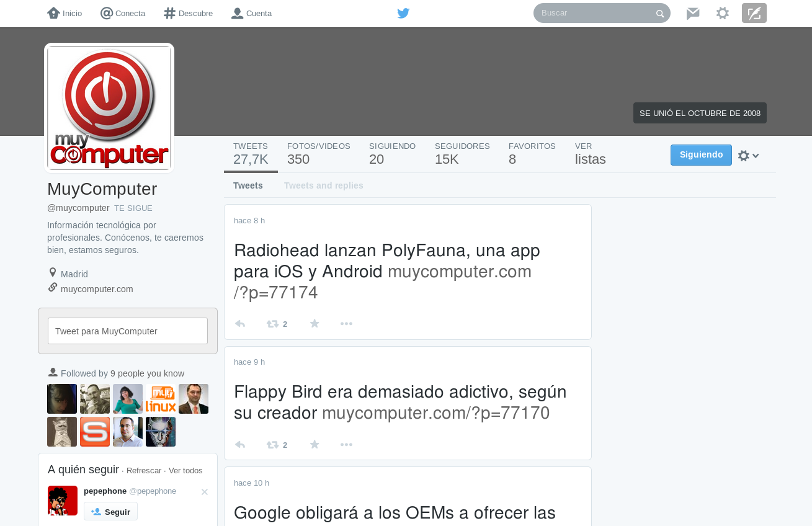812x526 pixels.
Task: Retweet the Radiohead PolyFauna tweet
Action: [x=273, y=324]
